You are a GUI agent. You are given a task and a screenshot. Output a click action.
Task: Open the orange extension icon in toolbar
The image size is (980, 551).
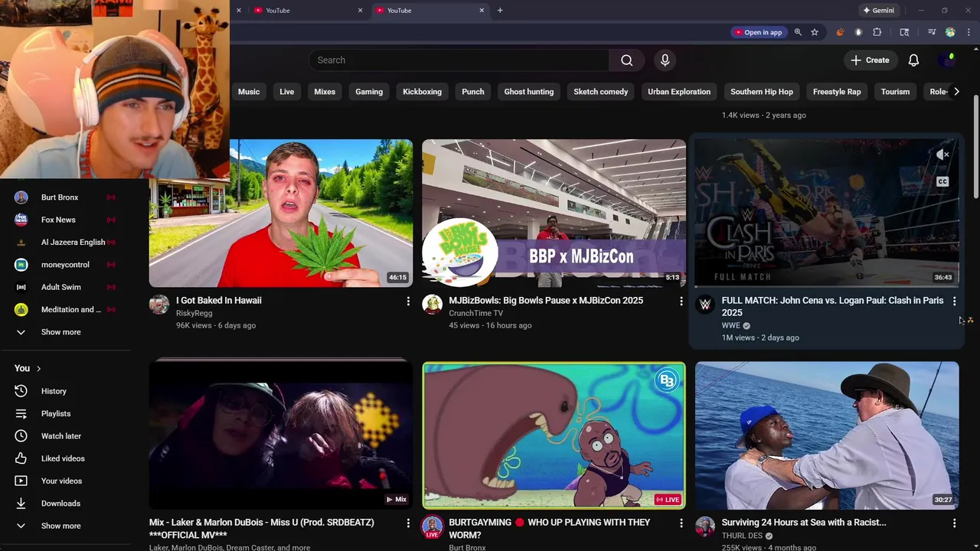[x=840, y=32]
